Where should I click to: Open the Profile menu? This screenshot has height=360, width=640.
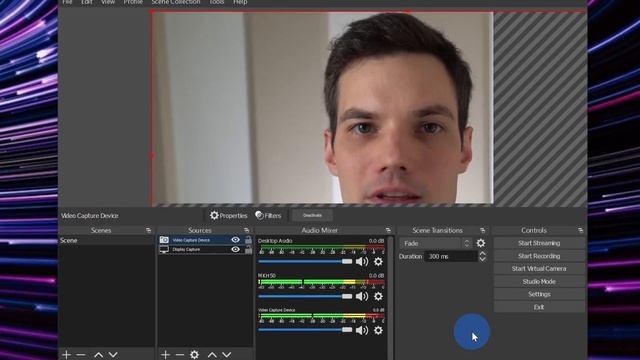[133, 2]
